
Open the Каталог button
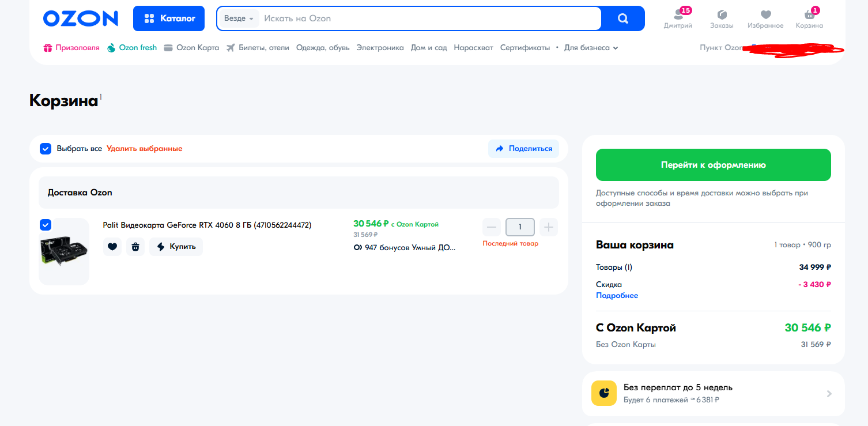click(169, 18)
